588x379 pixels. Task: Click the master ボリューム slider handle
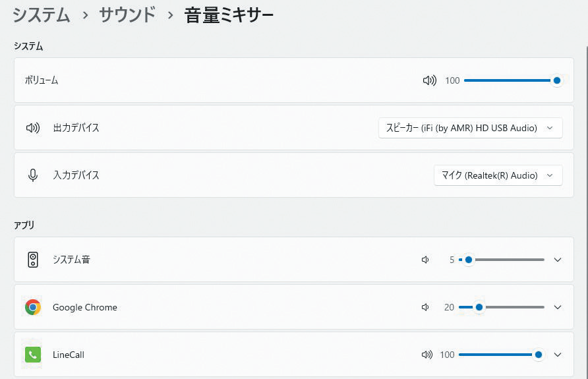[557, 80]
